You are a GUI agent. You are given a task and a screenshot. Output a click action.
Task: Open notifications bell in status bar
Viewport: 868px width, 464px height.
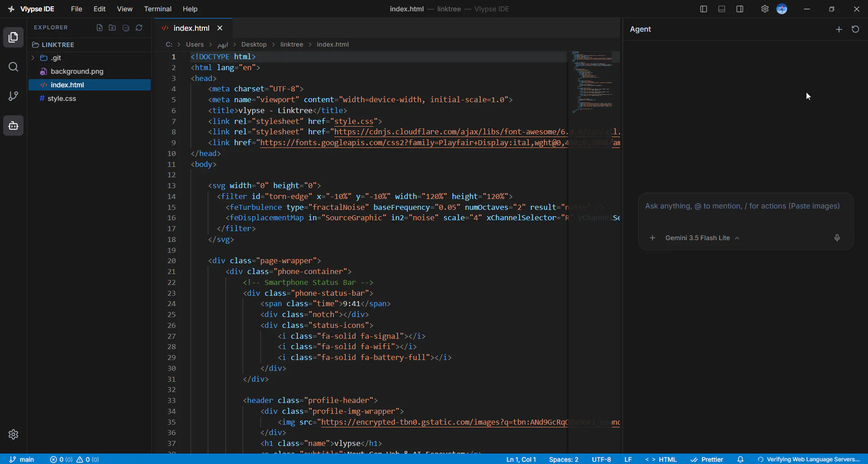coord(740,459)
